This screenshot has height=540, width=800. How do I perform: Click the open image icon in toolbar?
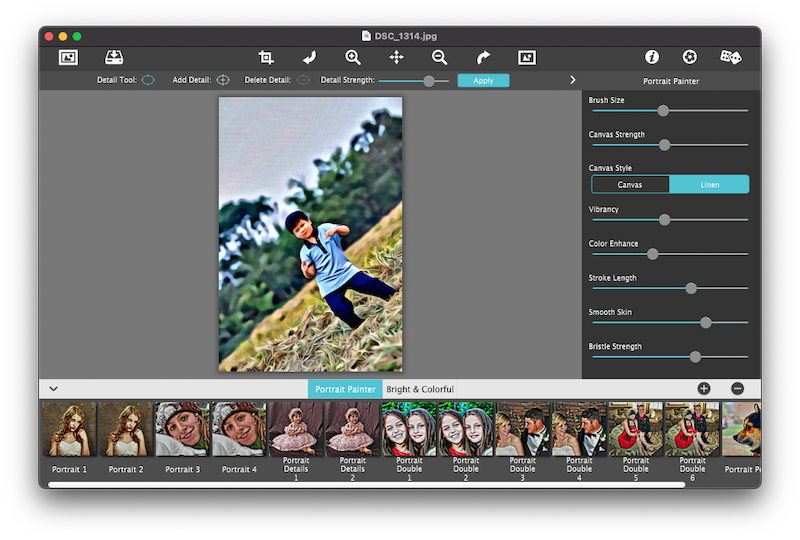click(x=68, y=58)
